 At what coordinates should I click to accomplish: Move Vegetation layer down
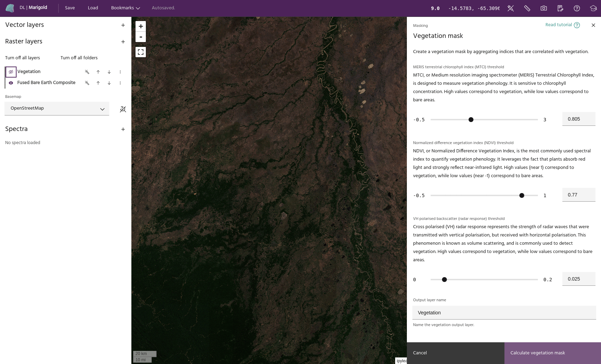pos(109,72)
